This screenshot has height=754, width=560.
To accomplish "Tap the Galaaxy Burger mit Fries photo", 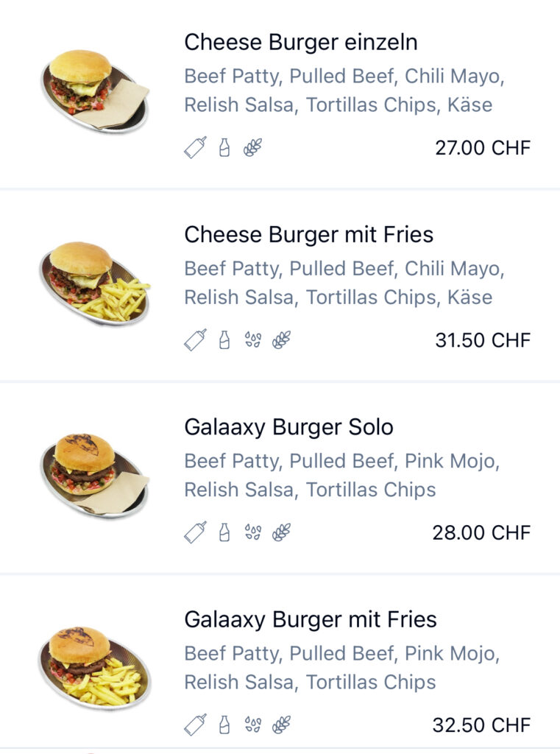I will tap(94, 667).
